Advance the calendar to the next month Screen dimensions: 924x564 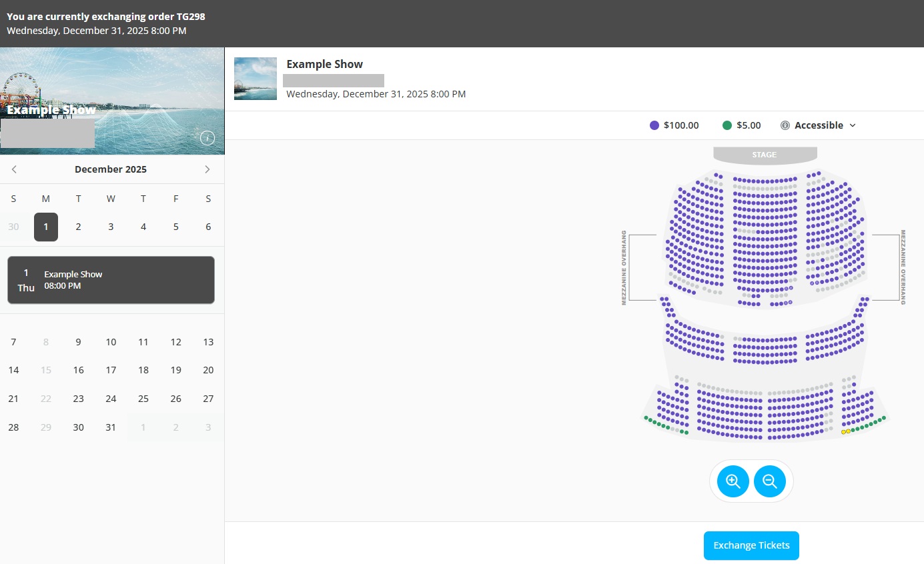click(x=207, y=169)
